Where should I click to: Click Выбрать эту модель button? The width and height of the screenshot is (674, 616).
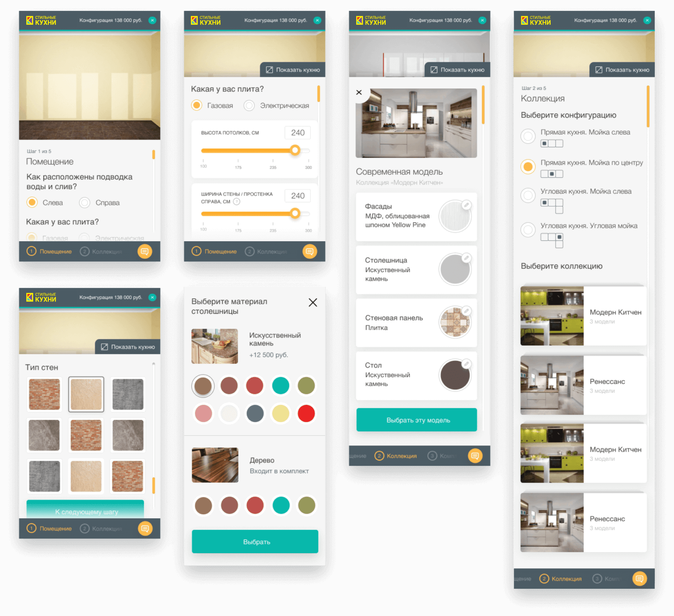(x=417, y=420)
